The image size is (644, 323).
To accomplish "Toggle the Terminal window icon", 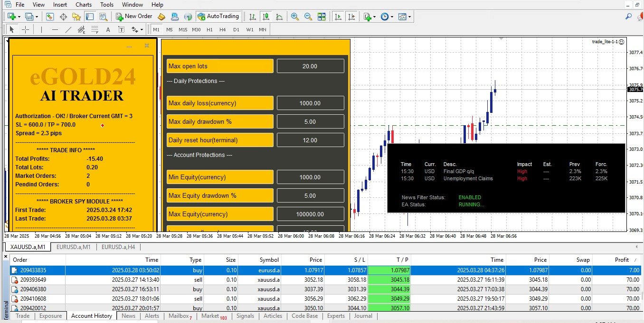I will point(90,16).
